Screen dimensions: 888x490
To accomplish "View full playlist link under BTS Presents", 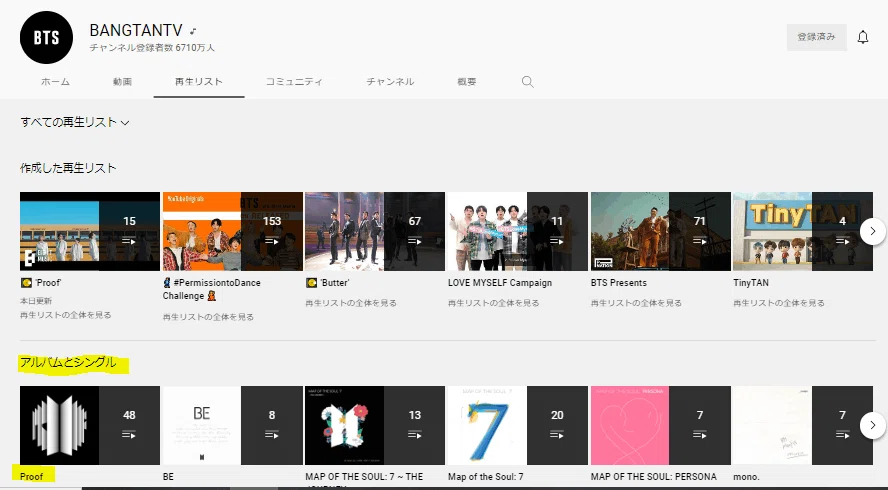I will pyautogui.click(x=637, y=303).
